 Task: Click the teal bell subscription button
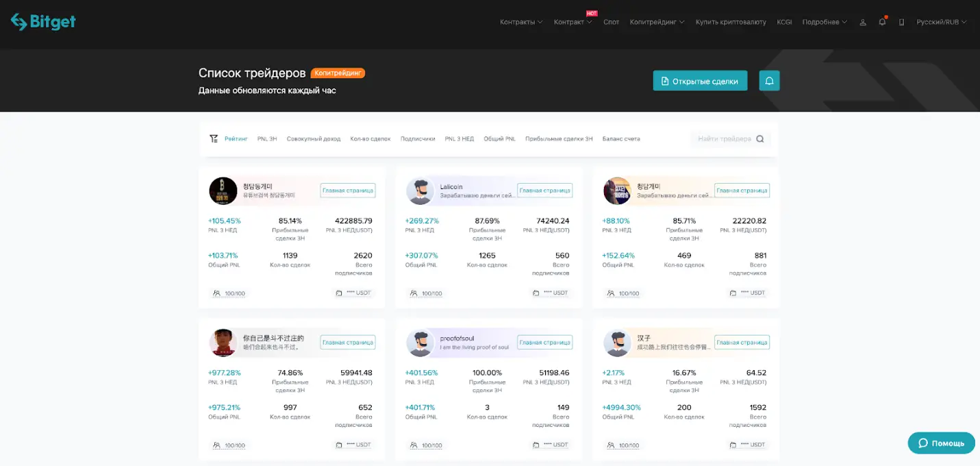point(769,81)
